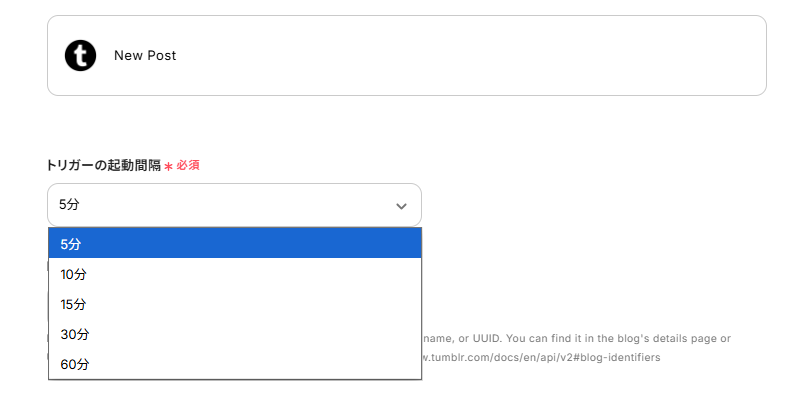Click the blank space right of highlighted 5分

coord(250,243)
